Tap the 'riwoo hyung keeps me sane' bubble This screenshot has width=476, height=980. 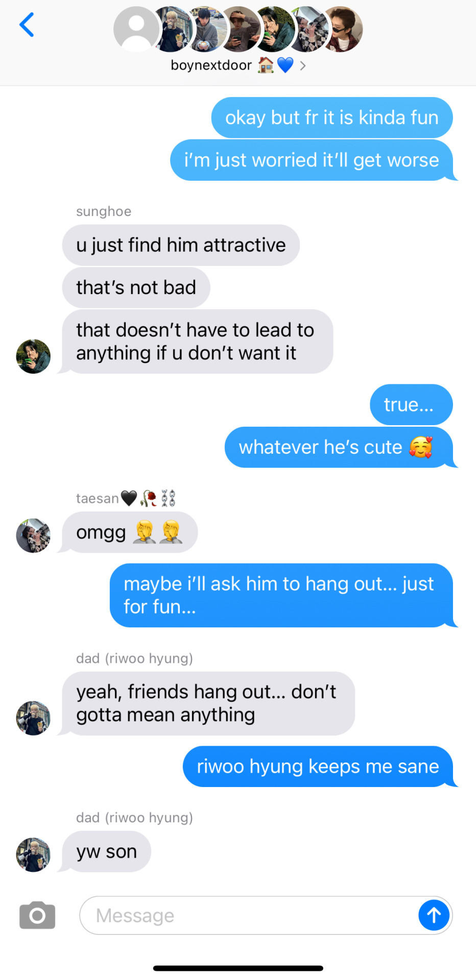pos(319,767)
